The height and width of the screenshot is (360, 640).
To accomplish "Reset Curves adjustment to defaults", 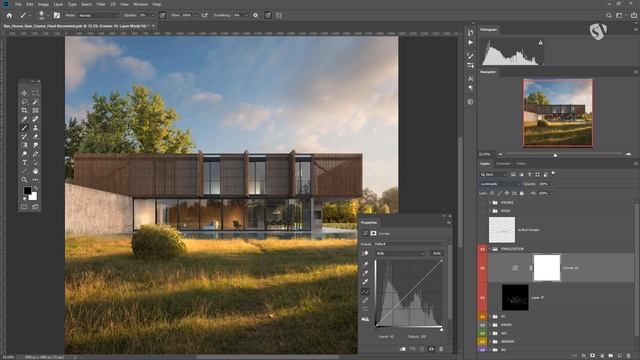I will pos(422,349).
